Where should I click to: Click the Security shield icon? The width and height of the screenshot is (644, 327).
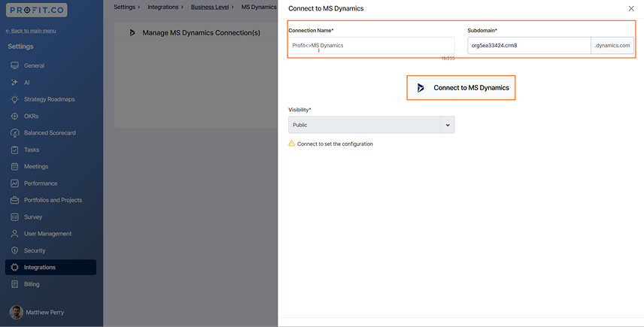pyautogui.click(x=15, y=250)
